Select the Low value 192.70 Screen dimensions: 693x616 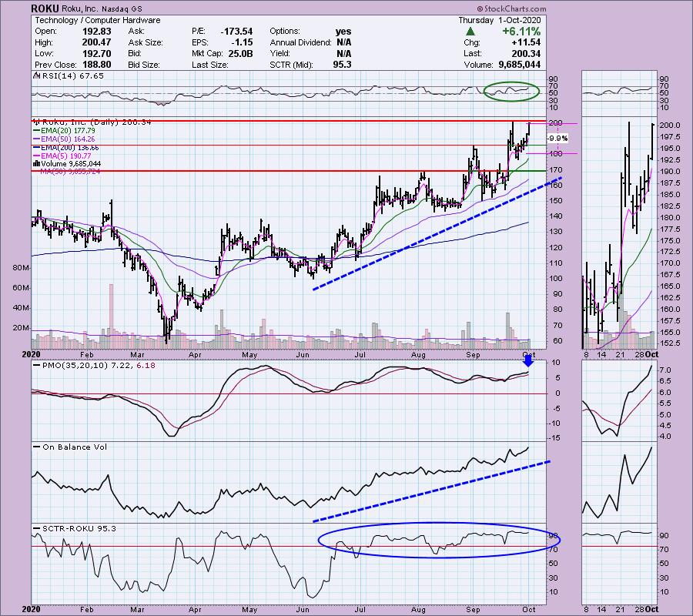click(x=96, y=53)
